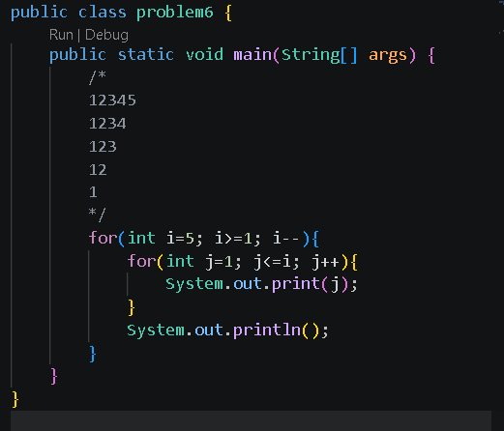Click the word main in the method signature
The image size is (504, 431).
tap(252, 54)
